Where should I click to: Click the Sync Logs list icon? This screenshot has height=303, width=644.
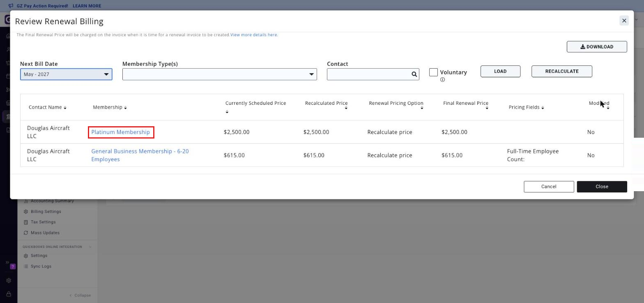[25, 266]
